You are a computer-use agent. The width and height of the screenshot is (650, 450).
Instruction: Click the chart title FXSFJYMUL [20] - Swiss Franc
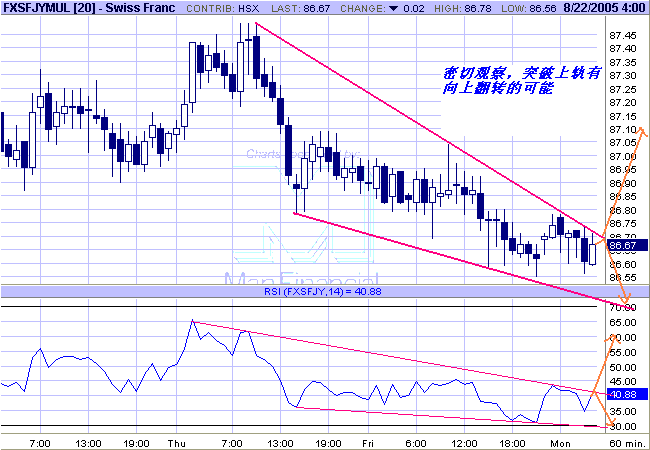point(90,7)
